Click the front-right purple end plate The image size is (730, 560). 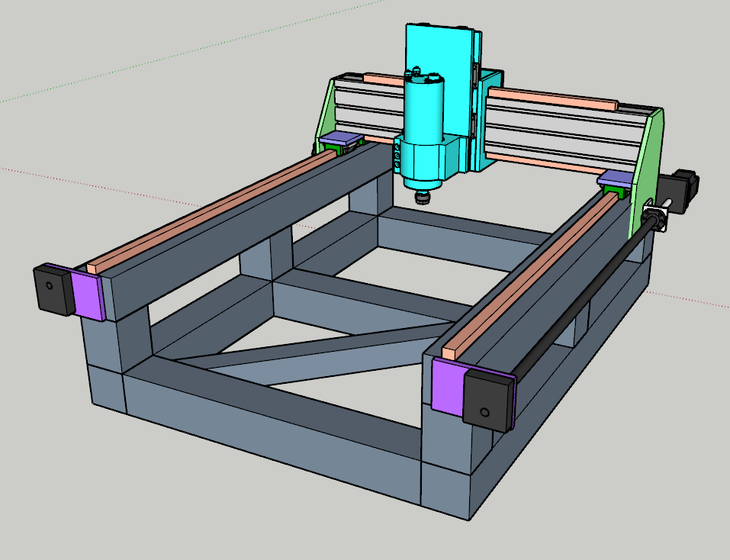tap(447, 387)
